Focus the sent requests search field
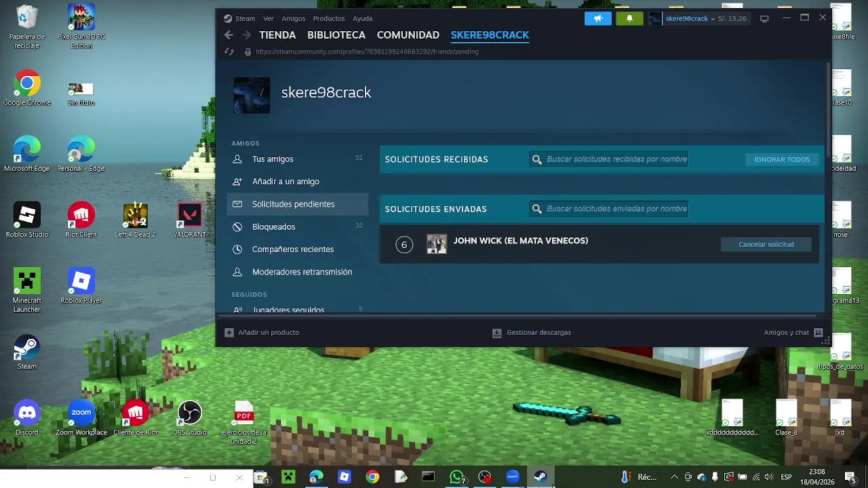 click(x=610, y=209)
